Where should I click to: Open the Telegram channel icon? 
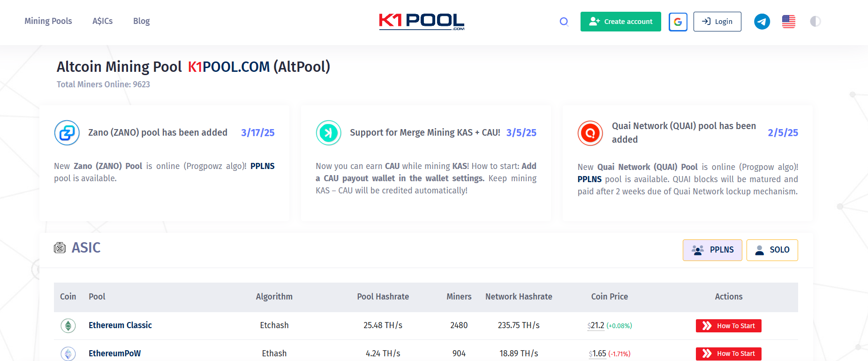[x=762, y=22]
